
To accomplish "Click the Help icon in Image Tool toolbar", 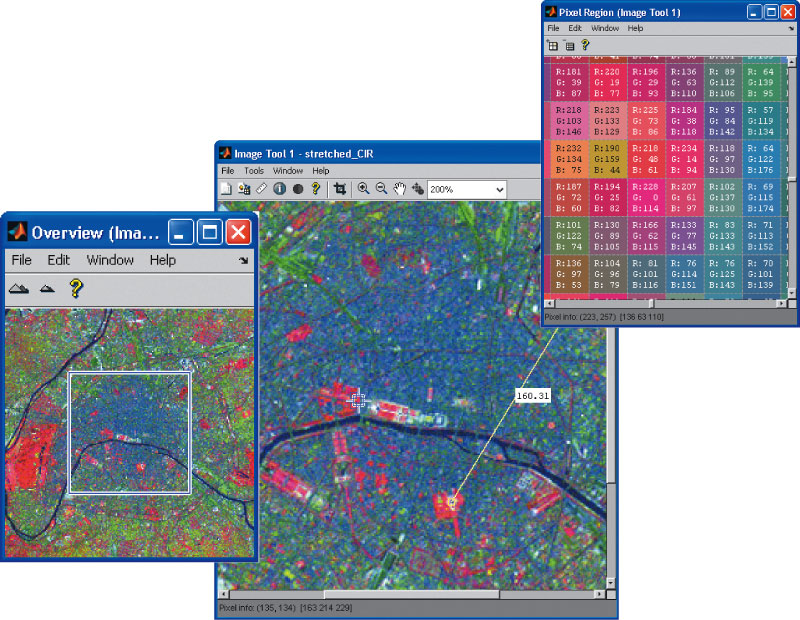I will (316, 189).
